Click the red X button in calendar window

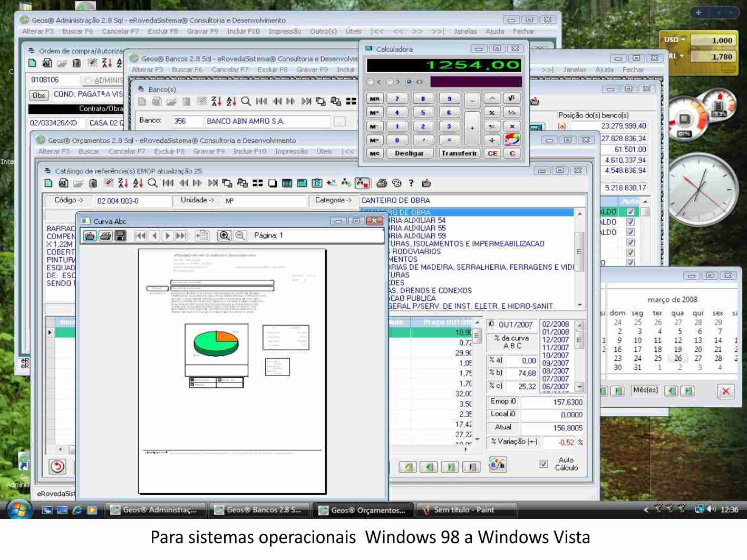726,391
